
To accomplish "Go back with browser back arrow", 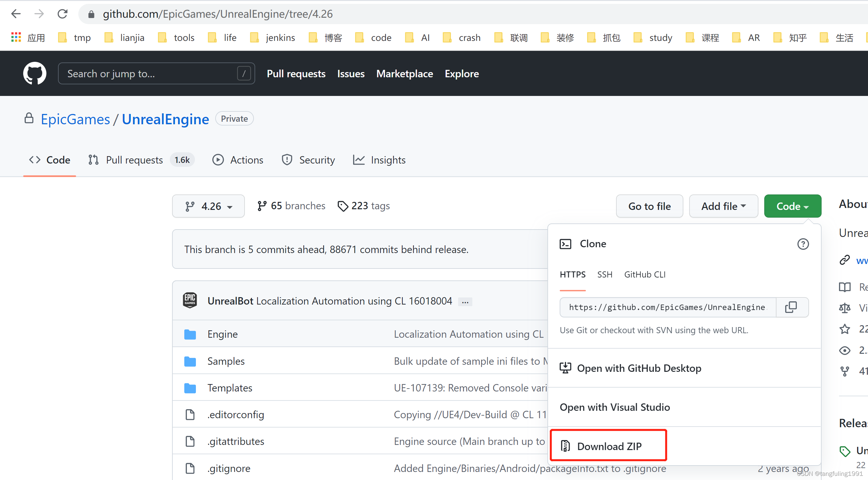I will pyautogui.click(x=16, y=14).
